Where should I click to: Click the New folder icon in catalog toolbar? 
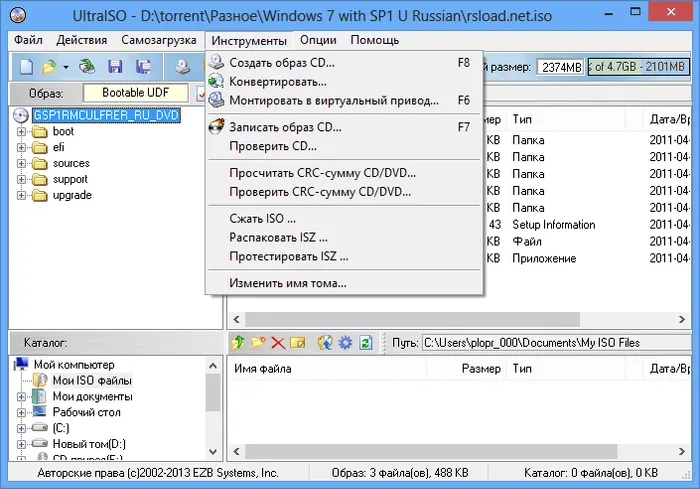258,343
